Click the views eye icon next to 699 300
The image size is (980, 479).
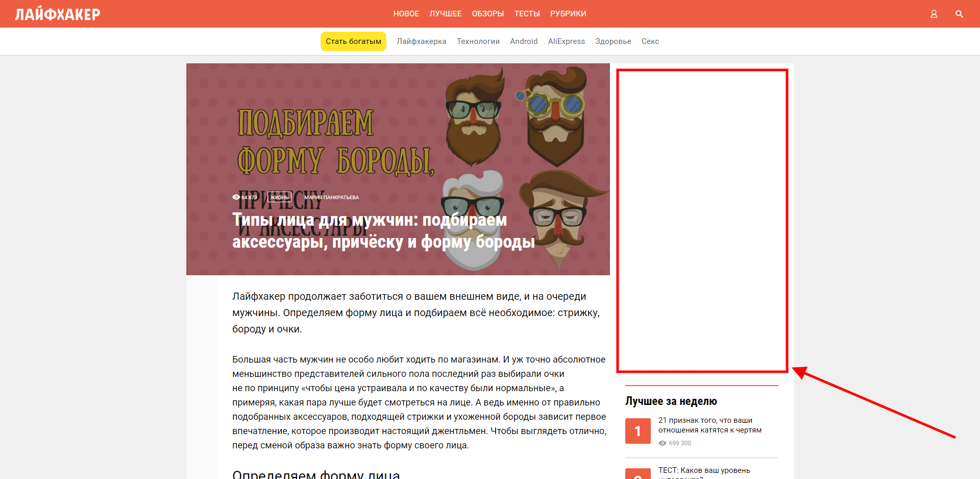[663, 443]
